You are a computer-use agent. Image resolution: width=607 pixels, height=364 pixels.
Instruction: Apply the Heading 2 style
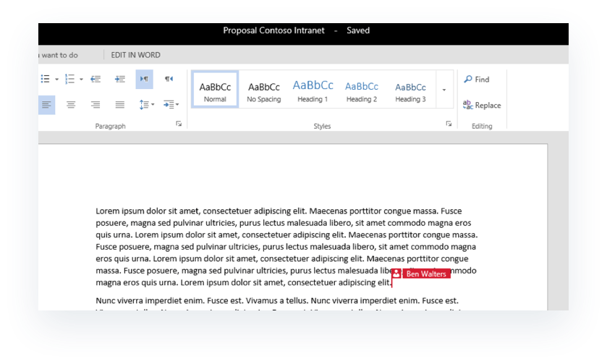(x=362, y=90)
